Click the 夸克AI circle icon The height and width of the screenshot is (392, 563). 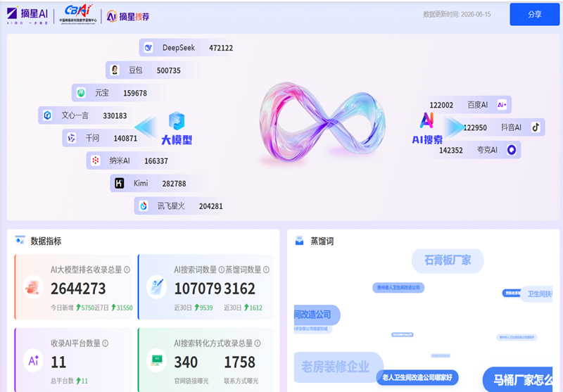click(x=512, y=150)
